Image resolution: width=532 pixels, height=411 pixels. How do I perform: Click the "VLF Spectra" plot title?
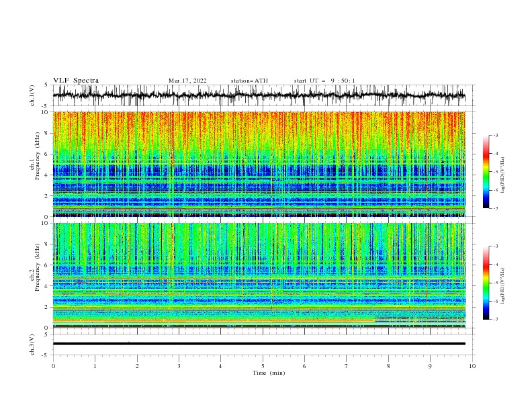click(76, 81)
